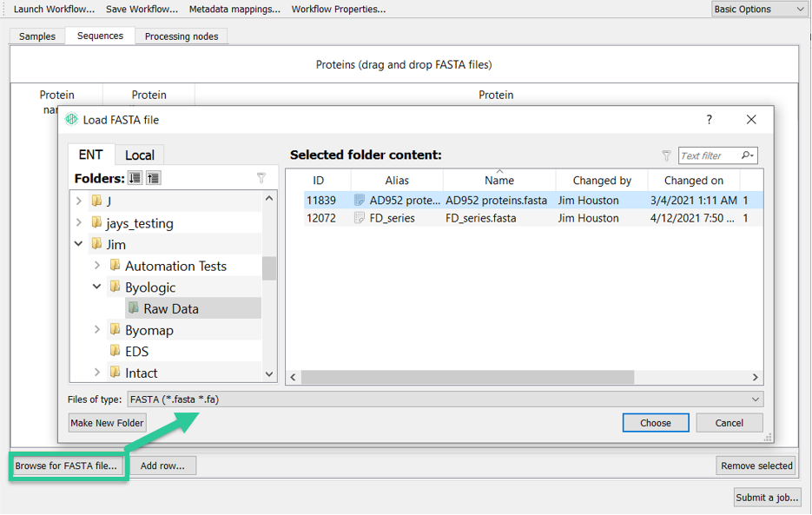Expand the Automation Tests folder
This screenshot has width=812, height=515.
point(97,265)
